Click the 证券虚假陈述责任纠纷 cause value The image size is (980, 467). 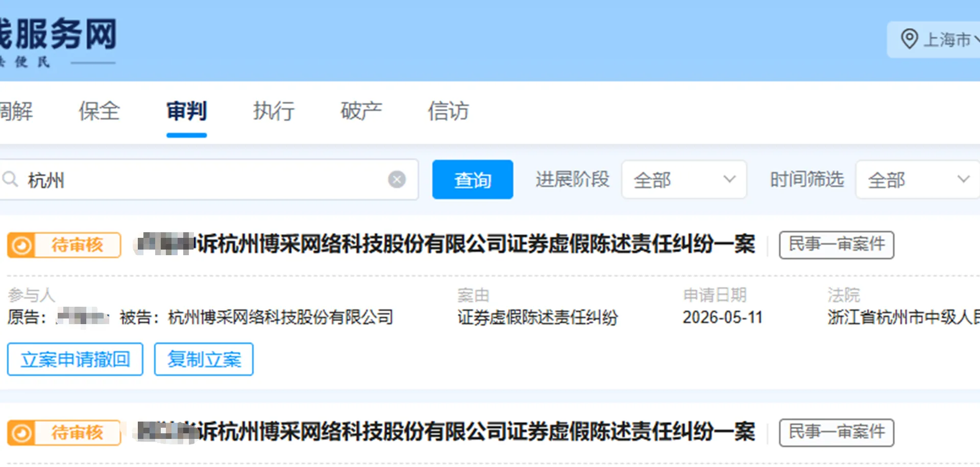tap(537, 317)
